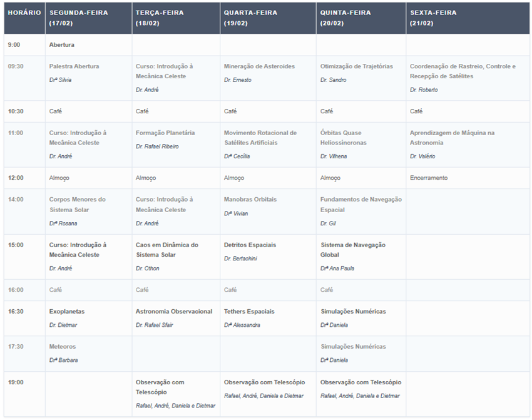This screenshot has width=532, height=420.
Task: Click speaker name 'Dr. Dietmar' under Exoplanetas
Action: tap(63, 325)
